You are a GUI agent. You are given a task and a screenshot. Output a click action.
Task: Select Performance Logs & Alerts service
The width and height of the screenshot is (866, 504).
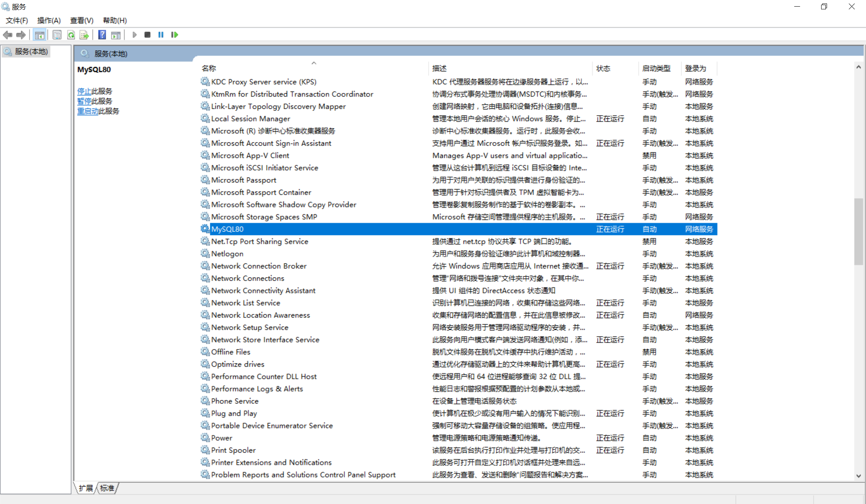(x=458, y=389)
